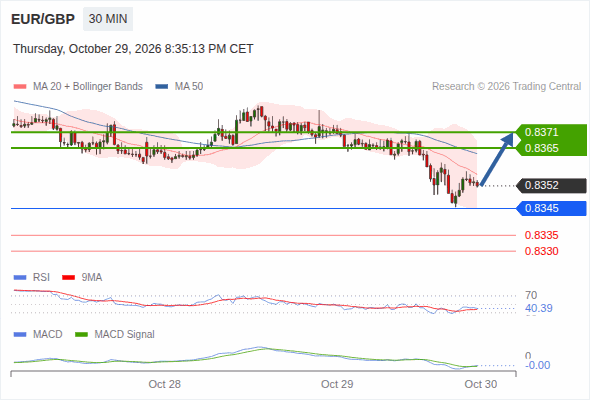The width and height of the screenshot is (590, 400).
Task: Click the 0.8345 pivot price tag
Action: pos(551,208)
